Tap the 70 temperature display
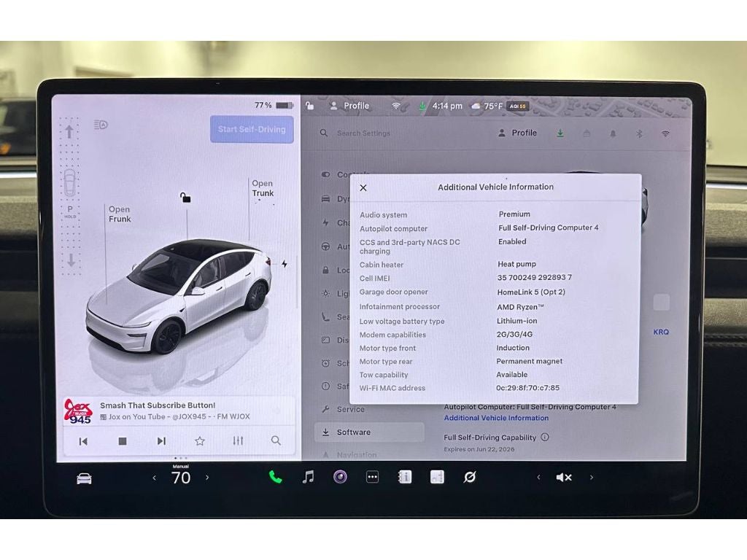This screenshot has height=560, width=747. (x=181, y=478)
